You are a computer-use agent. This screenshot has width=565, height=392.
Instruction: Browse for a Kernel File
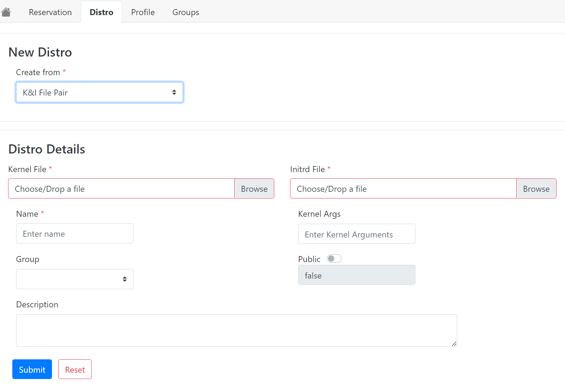click(254, 189)
